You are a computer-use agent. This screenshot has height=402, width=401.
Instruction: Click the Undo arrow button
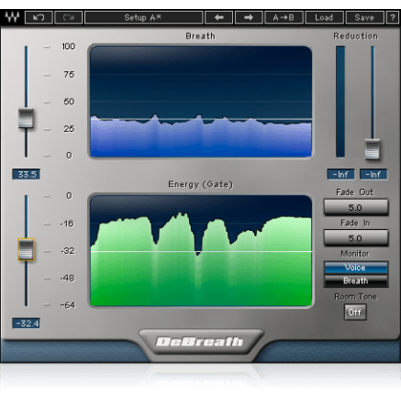tap(39, 17)
